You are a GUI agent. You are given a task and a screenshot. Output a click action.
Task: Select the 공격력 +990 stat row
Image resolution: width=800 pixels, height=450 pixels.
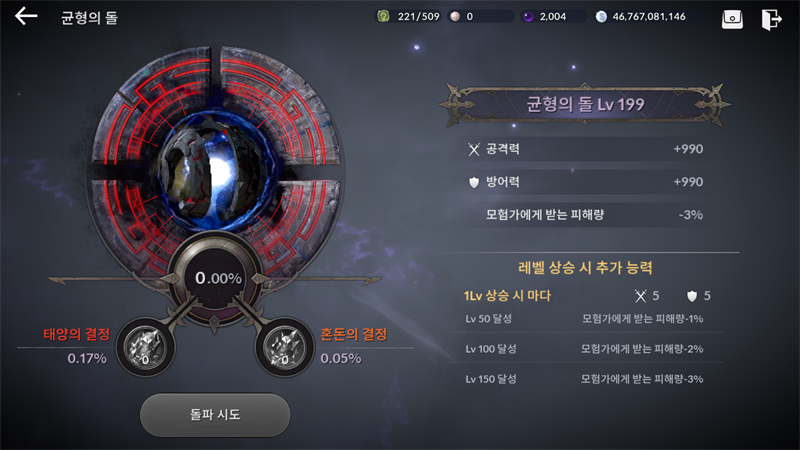tap(585, 149)
